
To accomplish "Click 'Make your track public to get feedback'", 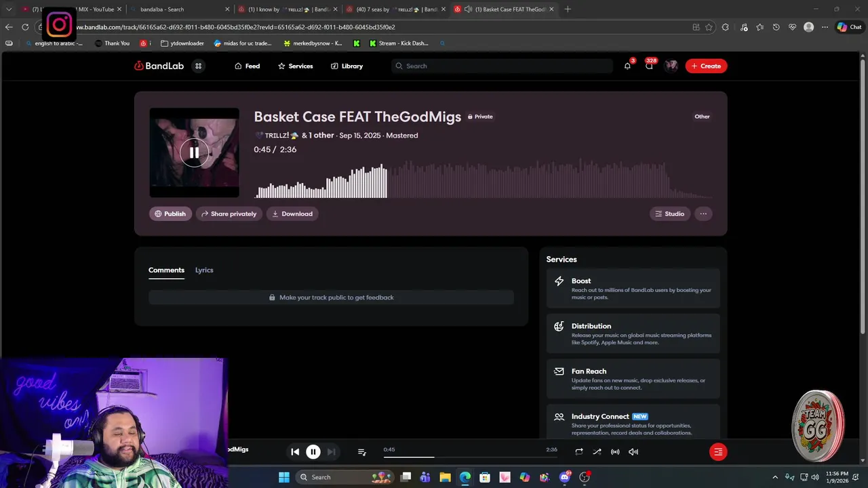I will tap(331, 298).
